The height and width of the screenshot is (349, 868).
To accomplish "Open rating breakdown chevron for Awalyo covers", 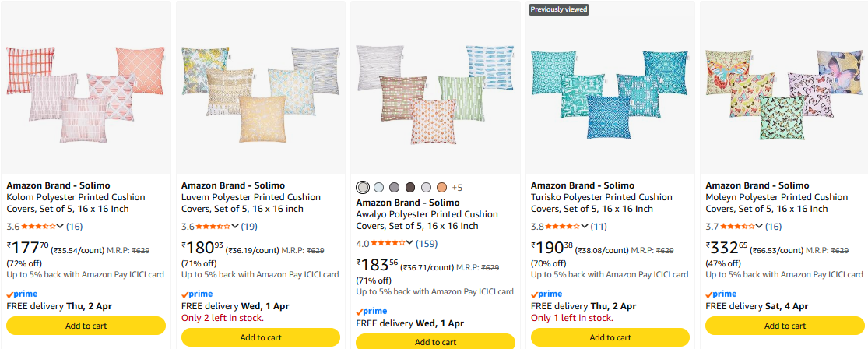I will (x=409, y=244).
